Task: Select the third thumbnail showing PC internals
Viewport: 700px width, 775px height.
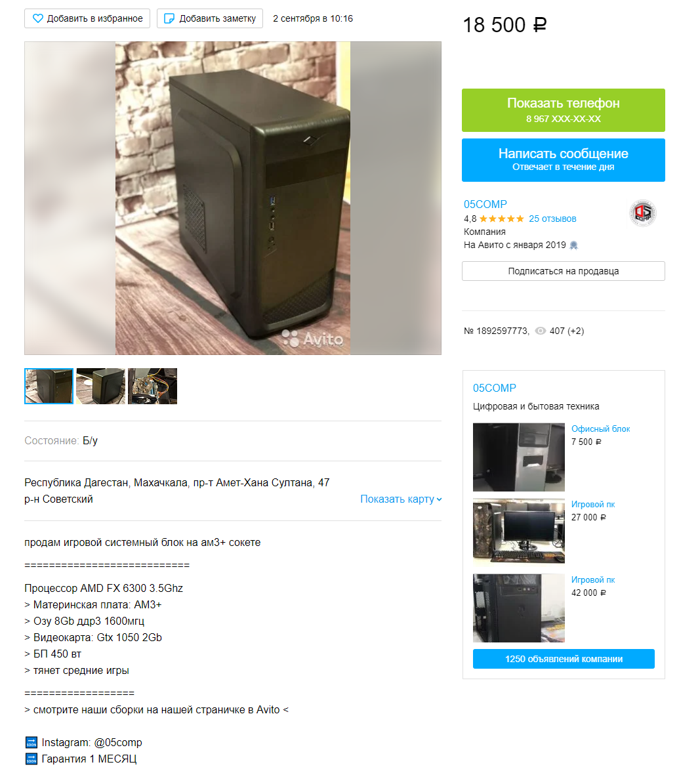Action: (153, 386)
